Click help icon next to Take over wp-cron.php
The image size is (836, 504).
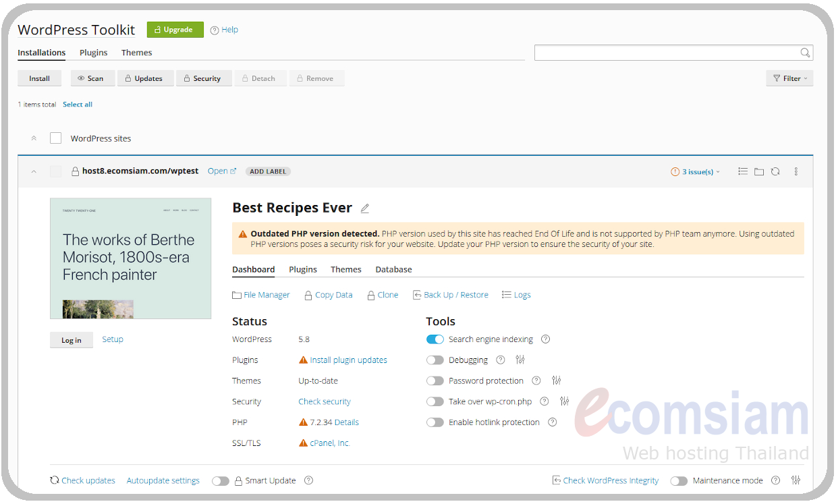(545, 401)
